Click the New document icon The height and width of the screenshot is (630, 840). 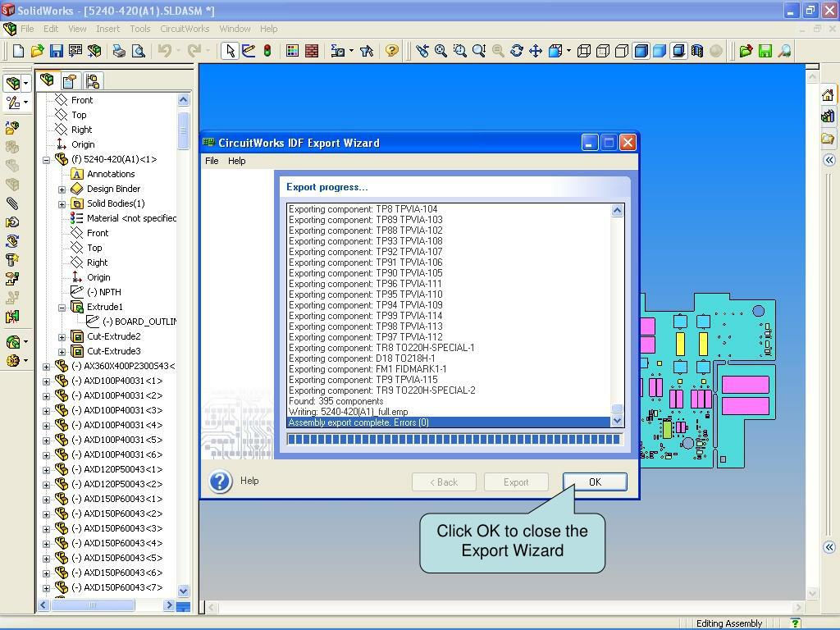point(18,51)
